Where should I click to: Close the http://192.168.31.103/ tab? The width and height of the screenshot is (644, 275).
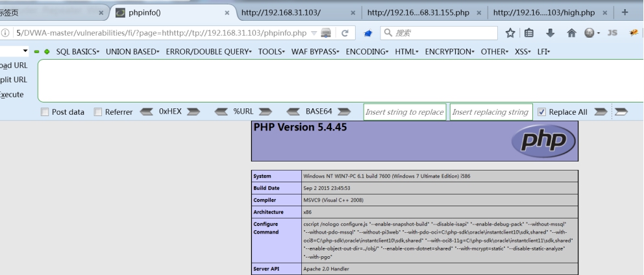point(353,13)
